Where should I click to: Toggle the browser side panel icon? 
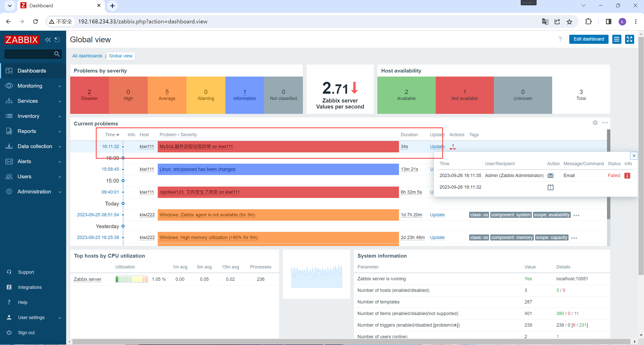pos(609,22)
